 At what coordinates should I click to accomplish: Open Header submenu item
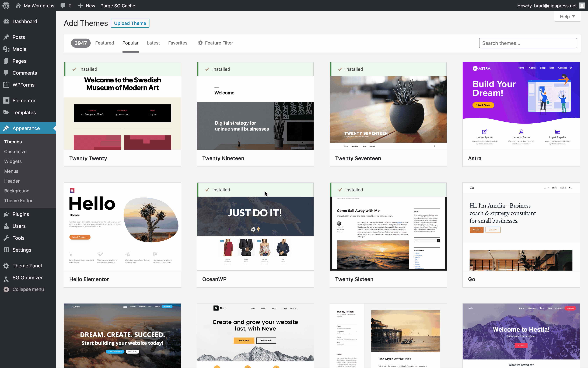tap(12, 181)
